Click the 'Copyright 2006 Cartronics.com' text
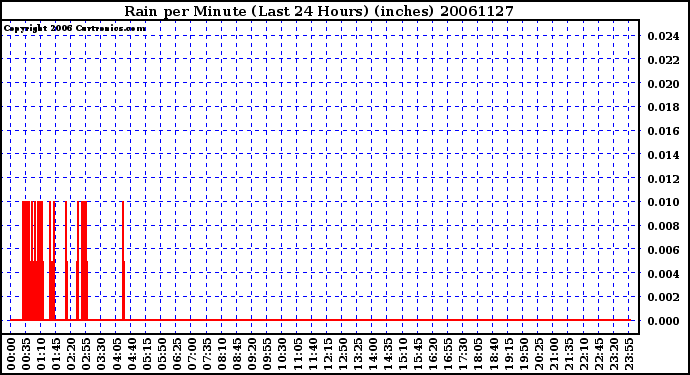Viewport: 690px width, 375px height. pos(75,29)
